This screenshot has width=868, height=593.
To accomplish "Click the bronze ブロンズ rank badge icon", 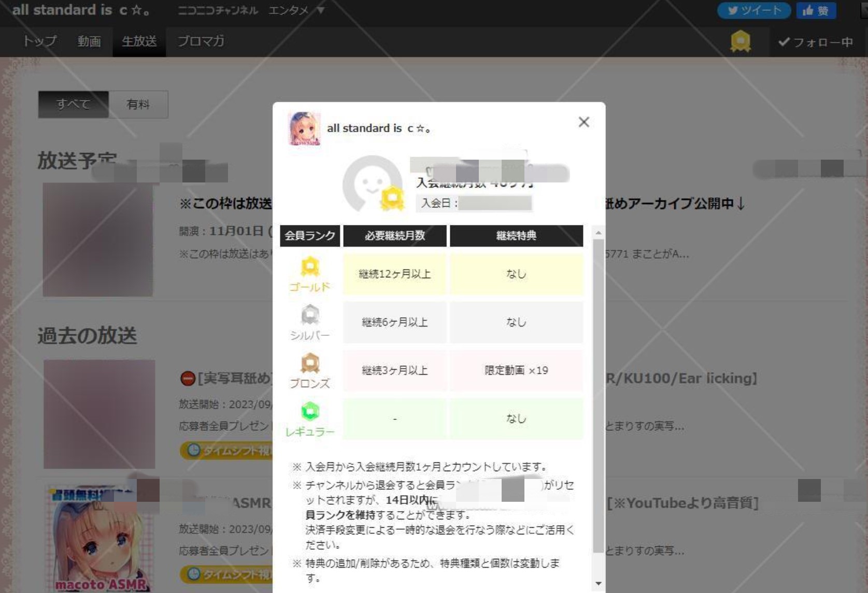I will tap(310, 363).
